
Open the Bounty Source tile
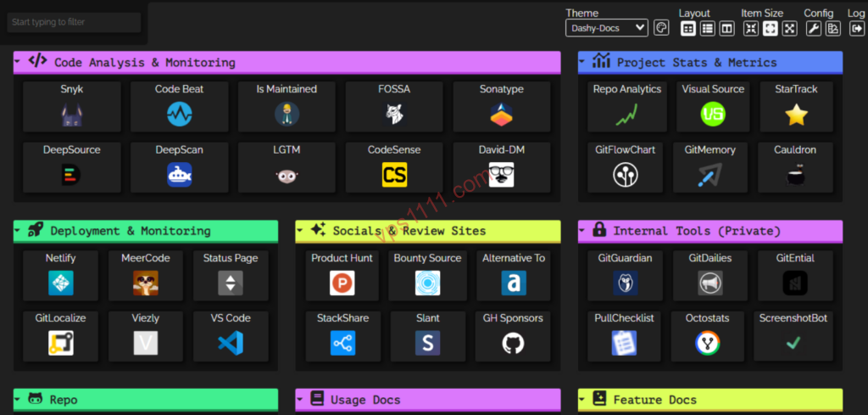click(427, 275)
